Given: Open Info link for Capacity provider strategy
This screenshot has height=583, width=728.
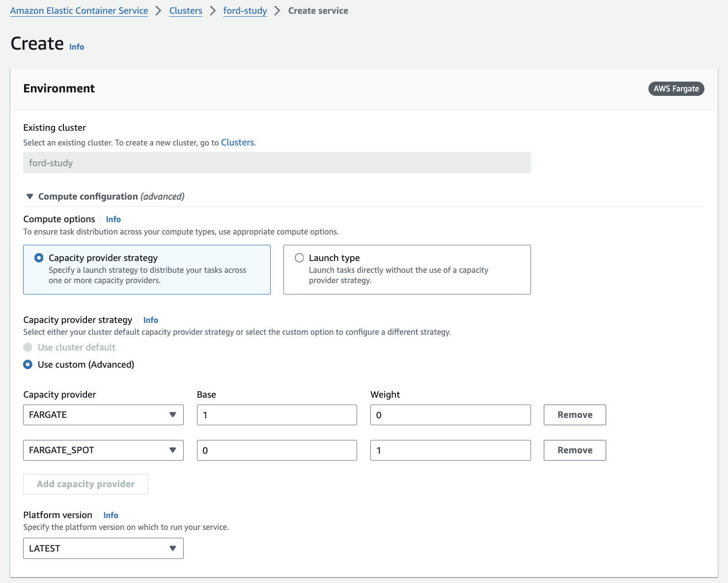Looking at the screenshot, I should click(x=151, y=320).
